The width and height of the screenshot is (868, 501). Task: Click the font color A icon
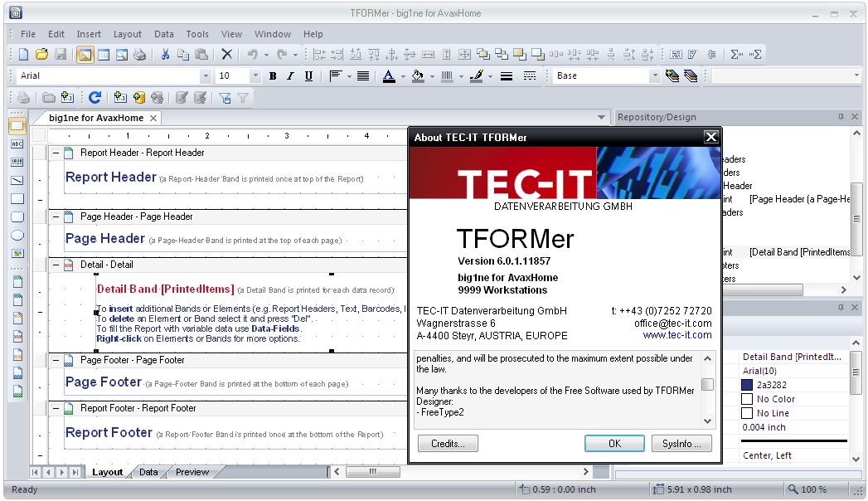389,75
